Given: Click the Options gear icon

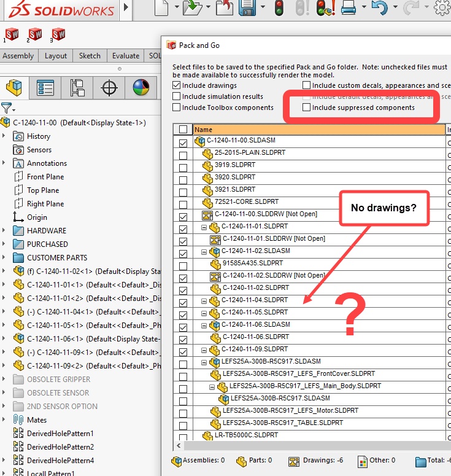Looking at the screenshot, I should pyautogui.click(x=442, y=7).
